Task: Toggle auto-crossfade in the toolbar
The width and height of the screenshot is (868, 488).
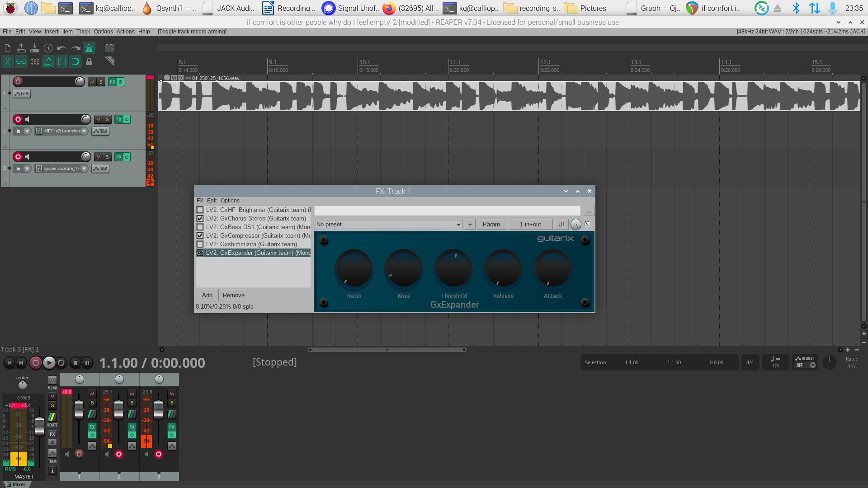Action: 7,61
